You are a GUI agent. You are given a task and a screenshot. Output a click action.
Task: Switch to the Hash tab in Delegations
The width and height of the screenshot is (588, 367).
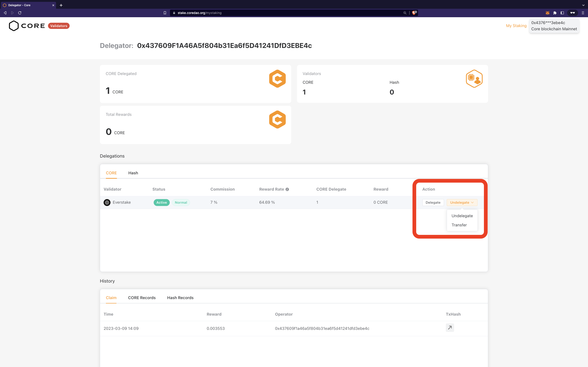tap(133, 173)
